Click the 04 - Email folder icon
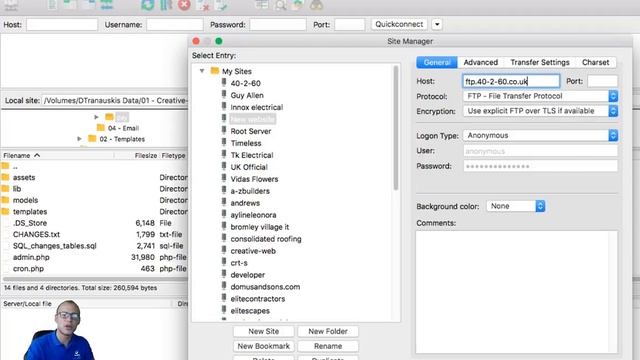The width and height of the screenshot is (640, 360). click(101, 128)
